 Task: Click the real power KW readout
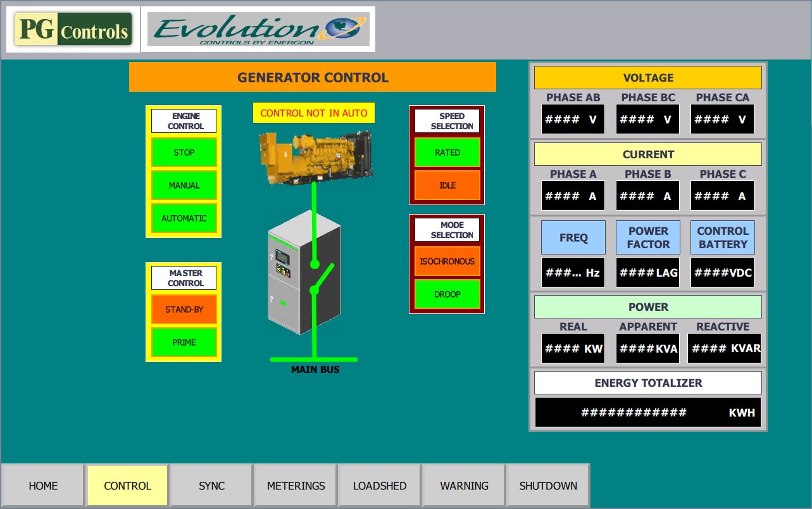pos(573,348)
